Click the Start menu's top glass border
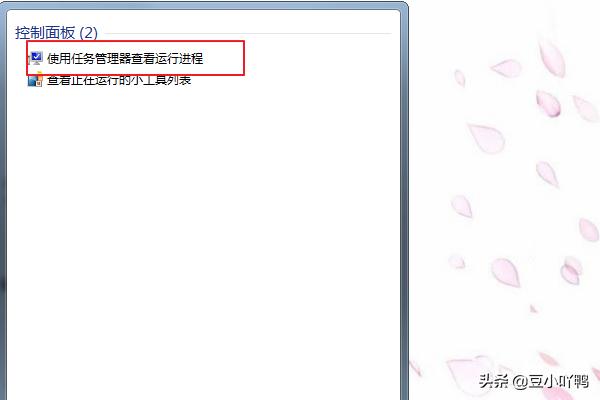This screenshot has width=600, height=400. click(x=205, y=5)
